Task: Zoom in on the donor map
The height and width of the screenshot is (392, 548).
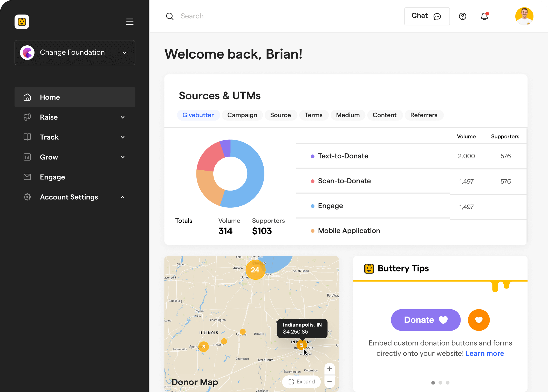Action: pyautogui.click(x=330, y=369)
